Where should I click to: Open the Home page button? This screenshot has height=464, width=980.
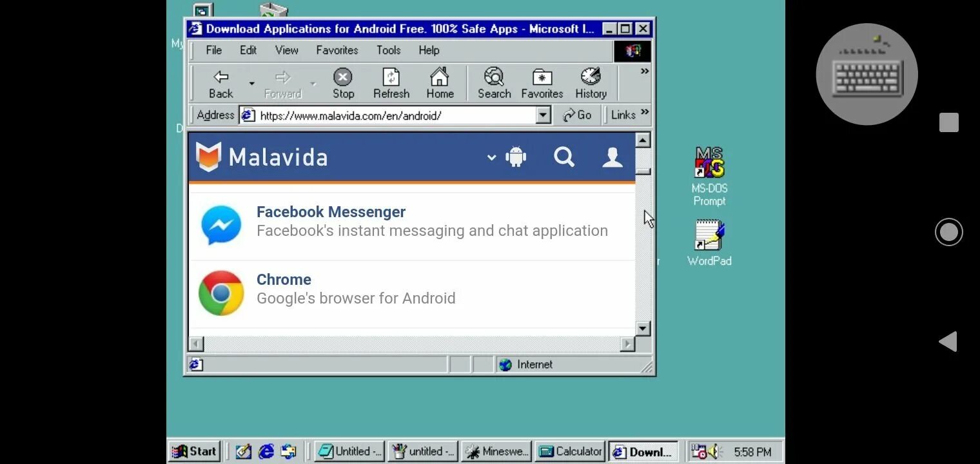click(440, 84)
